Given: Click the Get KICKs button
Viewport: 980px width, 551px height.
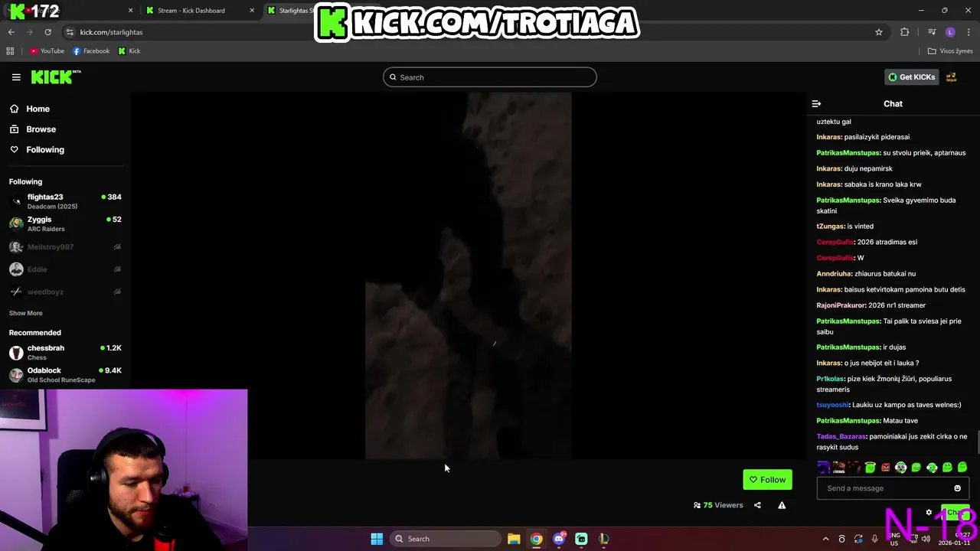Looking at the screenshot, I should [x=911, y=77].
